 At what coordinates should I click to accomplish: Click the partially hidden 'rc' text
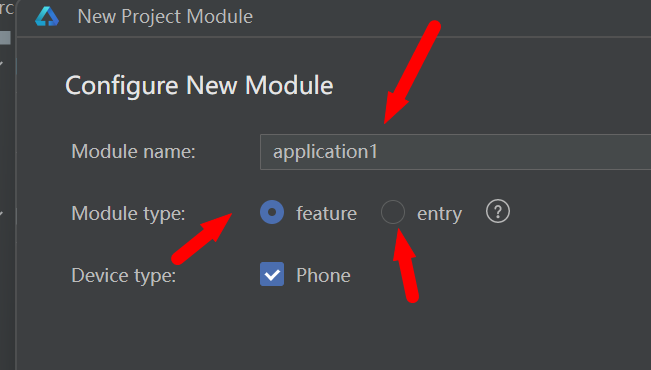click(7, 8)
